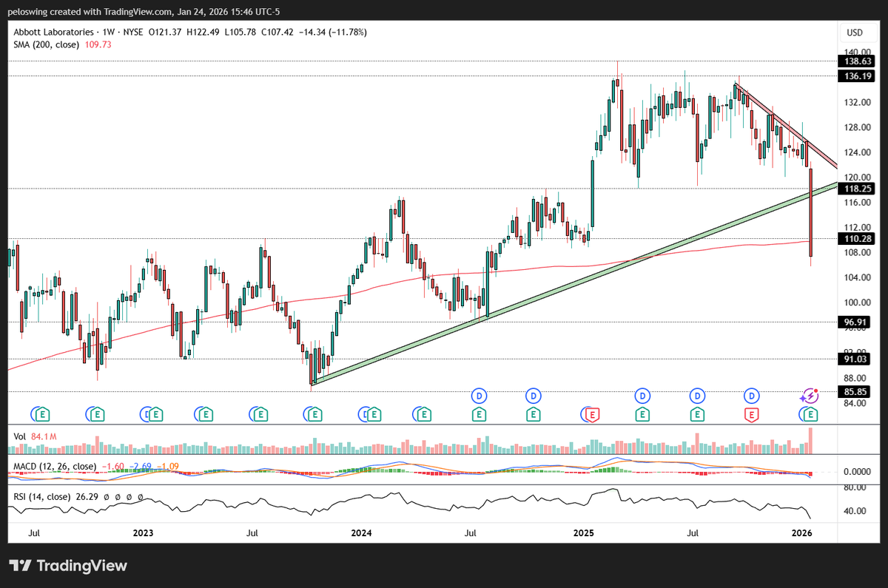Click the 80.00 RSI axis label
This screenshot has width=888, height=588.
[x=853, y=487]
